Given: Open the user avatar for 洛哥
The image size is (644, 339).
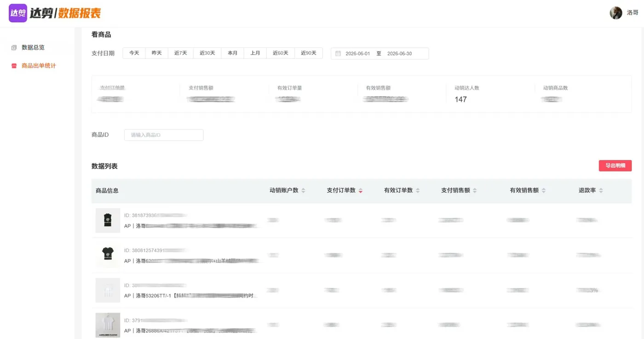Looking at the screenshot, I should click(616, 13).
